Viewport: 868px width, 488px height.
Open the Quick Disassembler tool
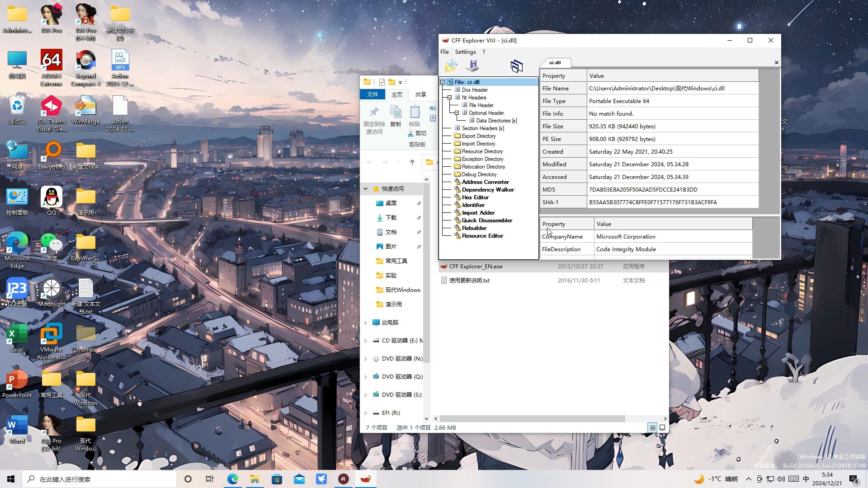pyautogui.click(x=487, y=220)
